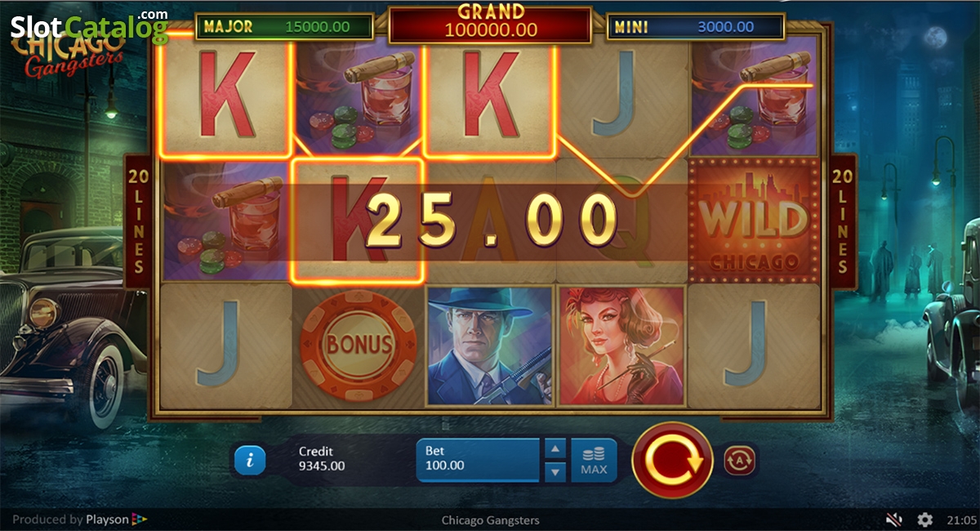This screenshot has height=531, width=980.
Task: Open the SlotCatalog.com logo link
Action: coord(90,26)
